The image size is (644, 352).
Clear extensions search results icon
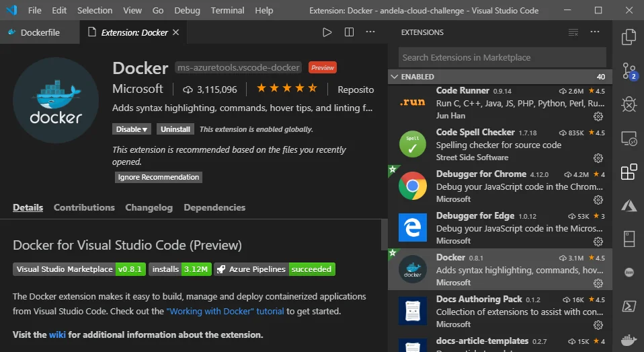coord(573,32)
